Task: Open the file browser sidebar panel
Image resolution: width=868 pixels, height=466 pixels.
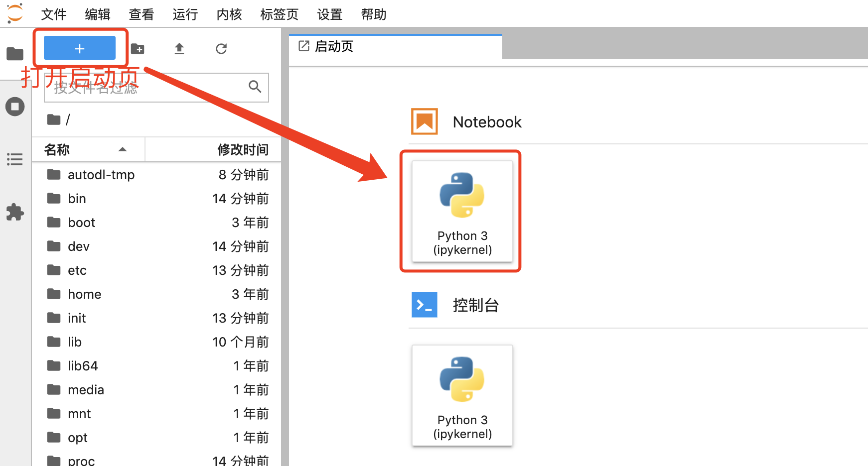Action: [14, 54]
